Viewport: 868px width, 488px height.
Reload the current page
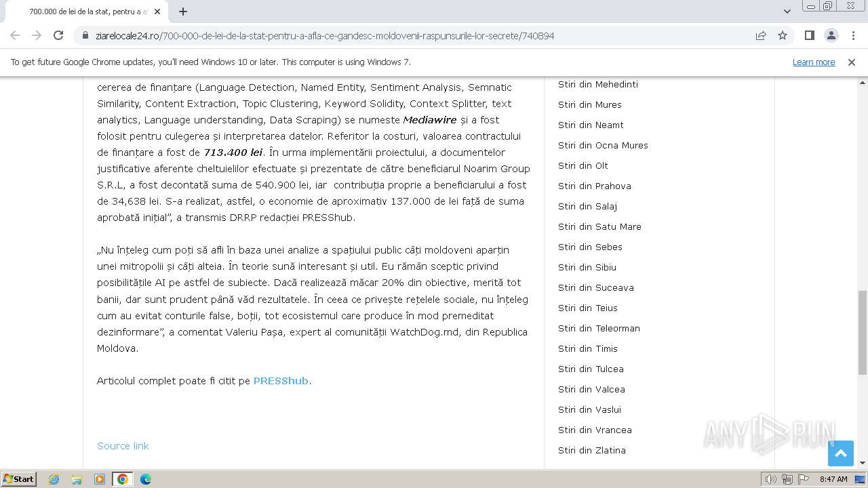point(58,35)
